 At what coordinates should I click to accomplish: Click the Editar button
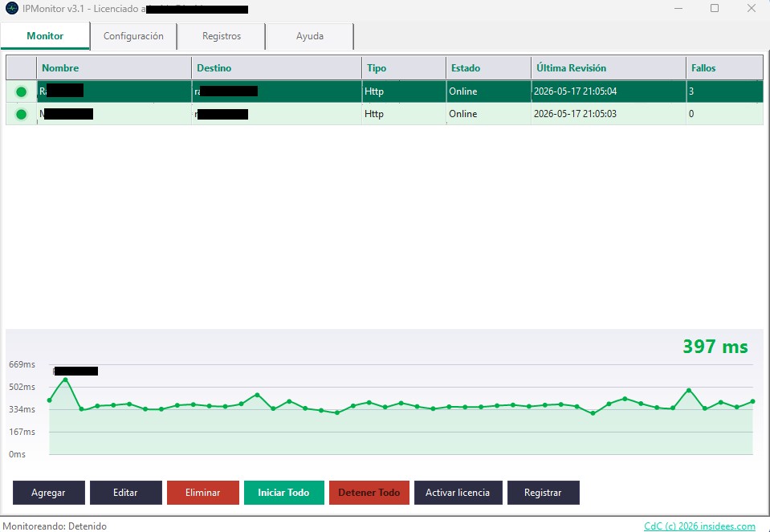[x=126, y=493]
